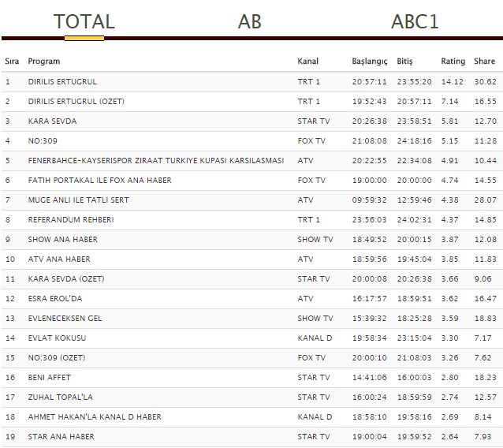Click start time 16:17:57
Image resolution: width=503 pixels, height=448 pixels.
click(370, 299)
